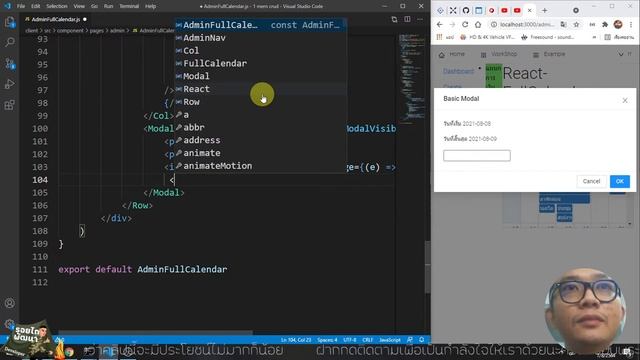Open the Help menu

tap(151, 6)
